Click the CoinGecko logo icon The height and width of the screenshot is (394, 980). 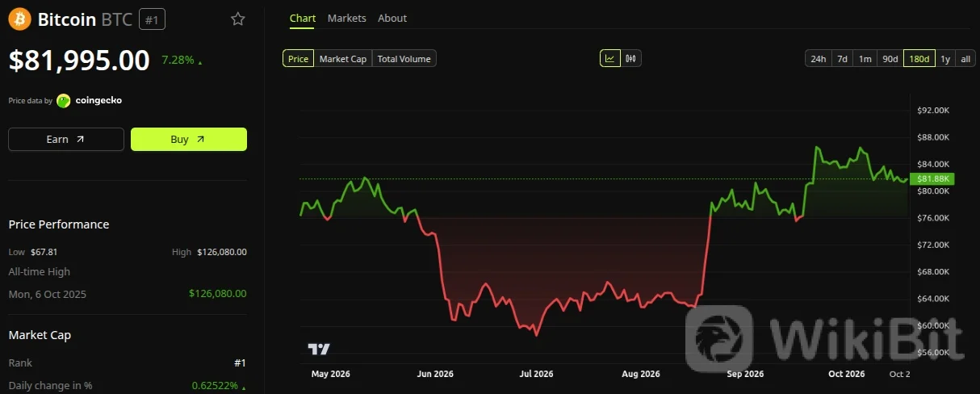[64, 101]
